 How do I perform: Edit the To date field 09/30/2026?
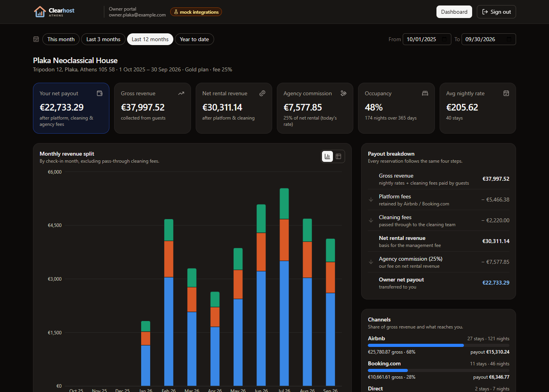pos(489,39)
